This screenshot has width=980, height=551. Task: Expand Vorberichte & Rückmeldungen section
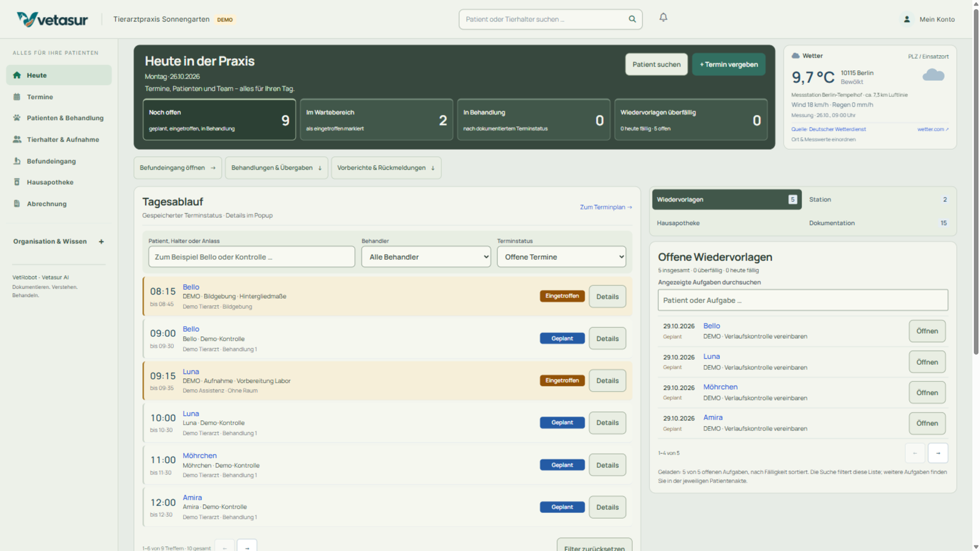click(x=386, y=168)
